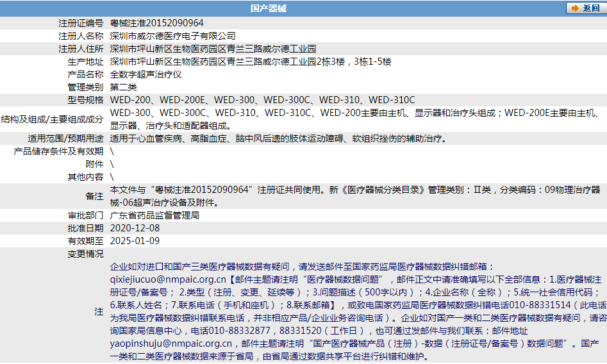The width and height of the screenshot is (607, 364).
Task: Select remark line starting 本文件与
Action: click(x=355, y=190)
